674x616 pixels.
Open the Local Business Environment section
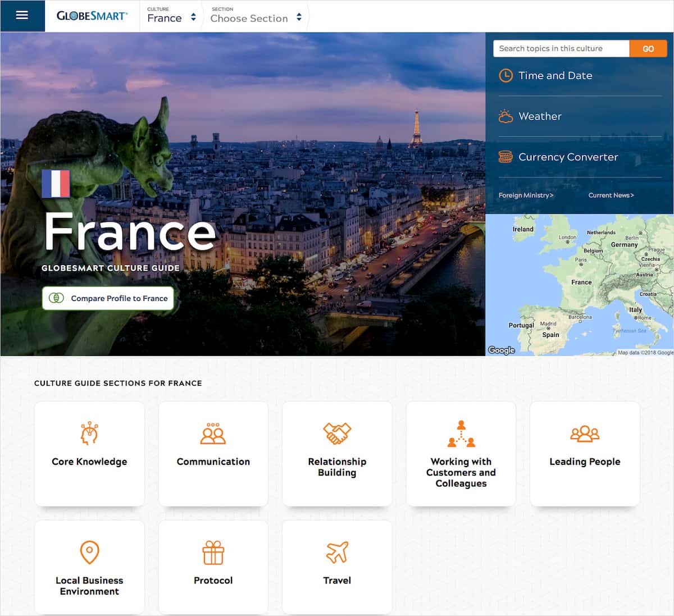pos(89,567)
